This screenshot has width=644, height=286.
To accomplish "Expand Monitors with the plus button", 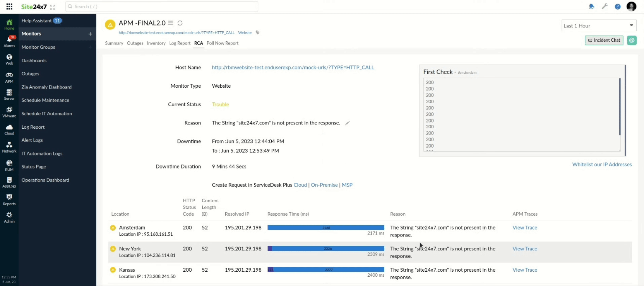I will [x=90, y=34].
